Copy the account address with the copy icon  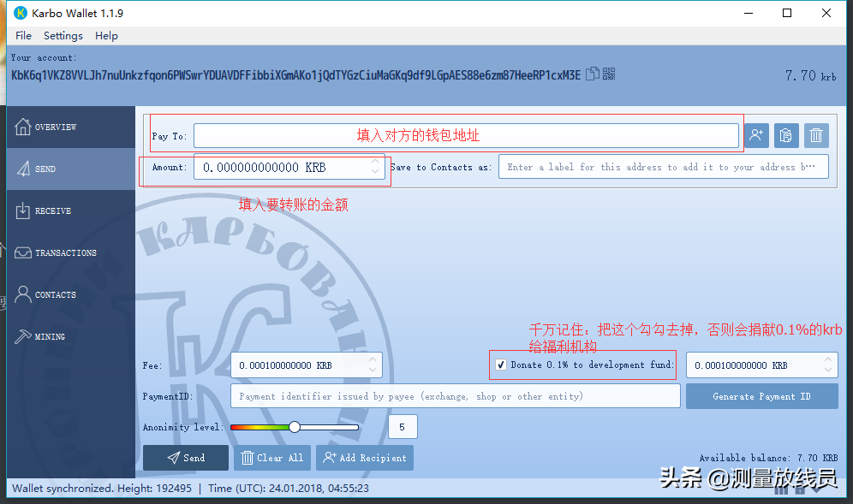pyautogui.click(x=592, y=74)
